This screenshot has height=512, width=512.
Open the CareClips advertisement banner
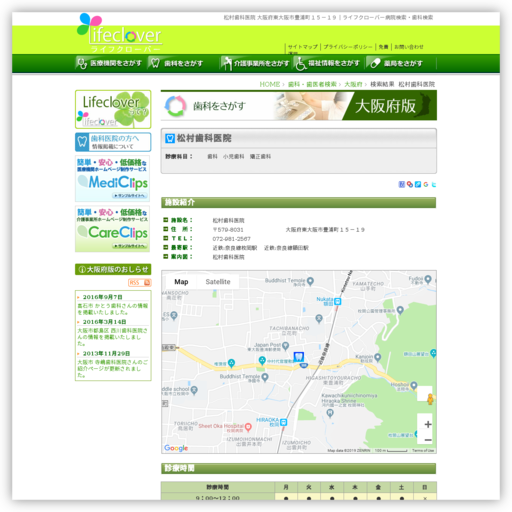[113, 229]
